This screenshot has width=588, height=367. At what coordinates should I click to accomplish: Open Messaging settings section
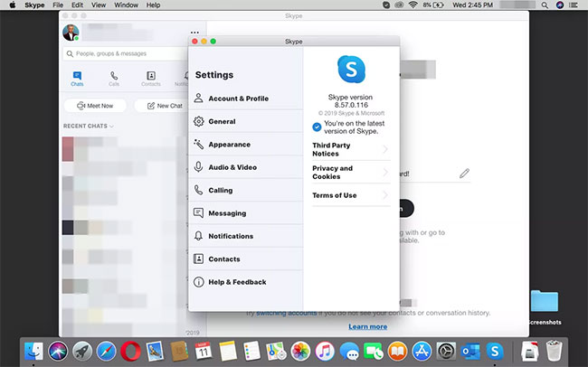(x=246, y=213)
